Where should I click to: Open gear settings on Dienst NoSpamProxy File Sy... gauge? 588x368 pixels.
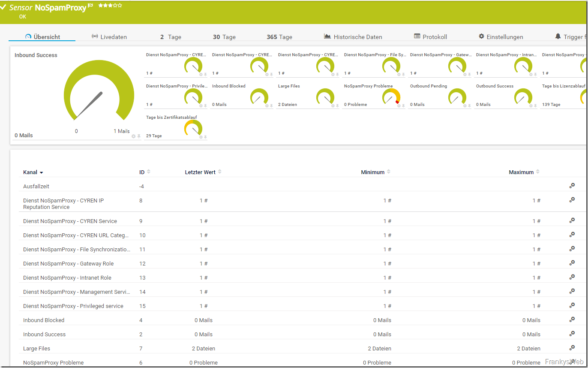click(x=399, y=74)
